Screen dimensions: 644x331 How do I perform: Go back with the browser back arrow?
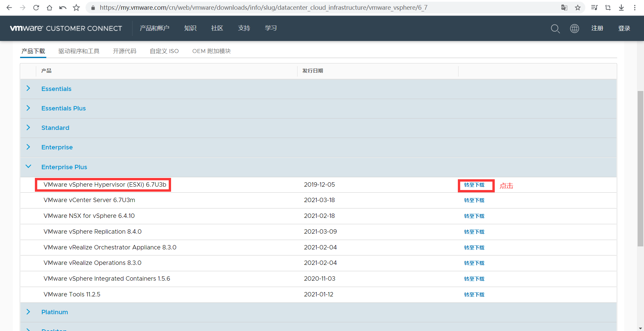(9, 7)
